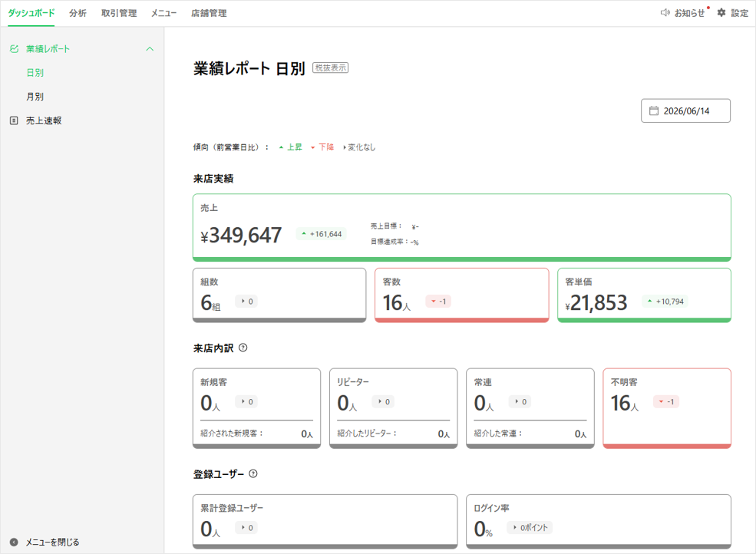Select 日別 in the sidebar
This screenshot has width=756, height=554.
point(35,73)
